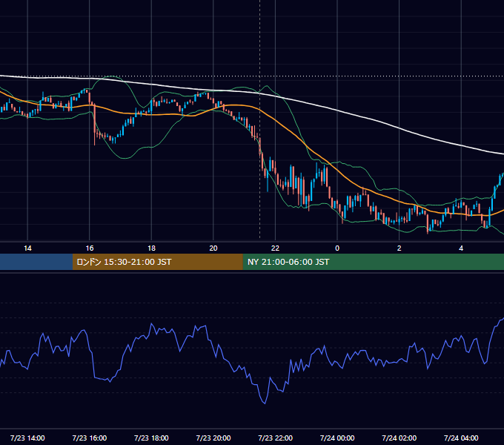Click the 7/23 16:00 time label

click(x=90, y=438)
